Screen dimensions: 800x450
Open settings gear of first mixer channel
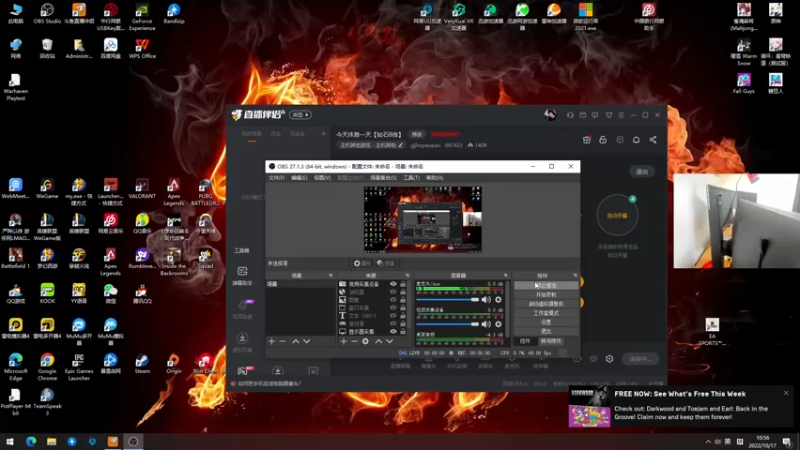tap(498, 299)
